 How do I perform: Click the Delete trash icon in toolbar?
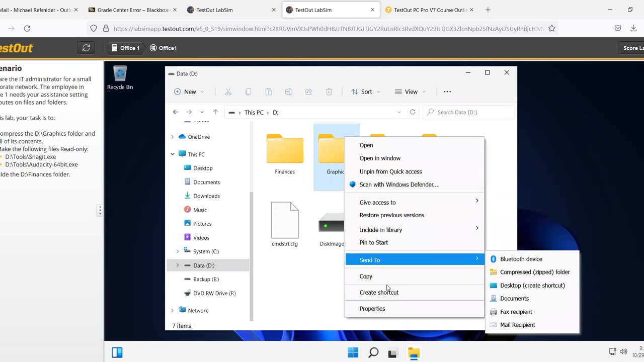click(x=329, y=92)
